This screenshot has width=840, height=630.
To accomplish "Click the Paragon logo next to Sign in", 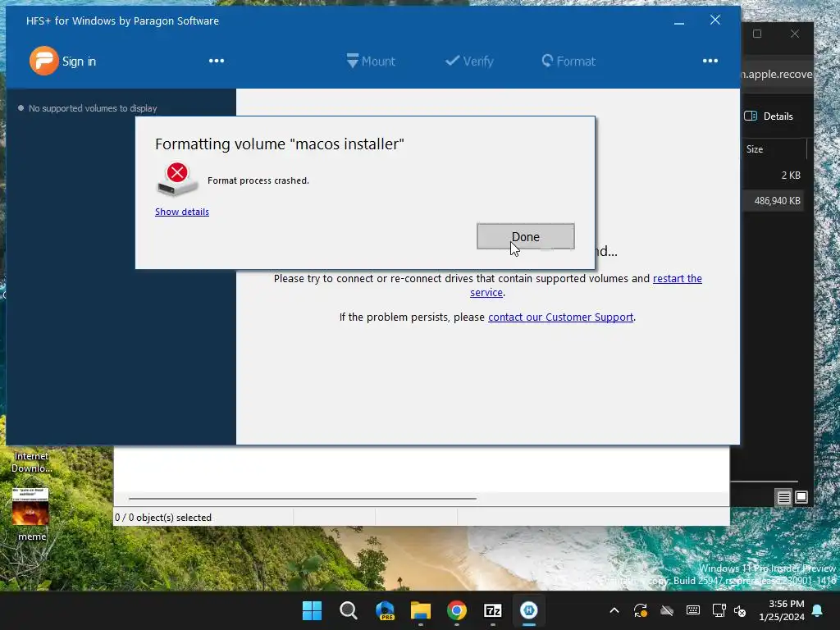I will tap(44, 61).
